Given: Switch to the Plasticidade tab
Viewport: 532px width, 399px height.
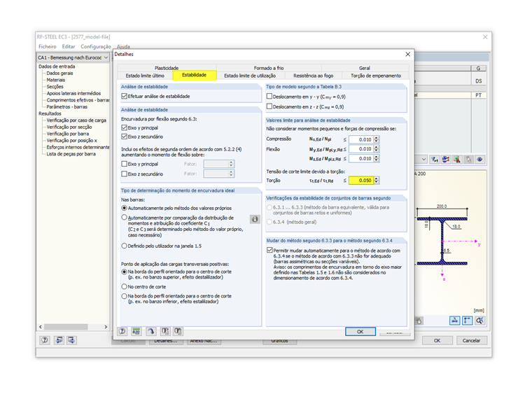Looking at the screenshot, I should (x=167, y=68).
